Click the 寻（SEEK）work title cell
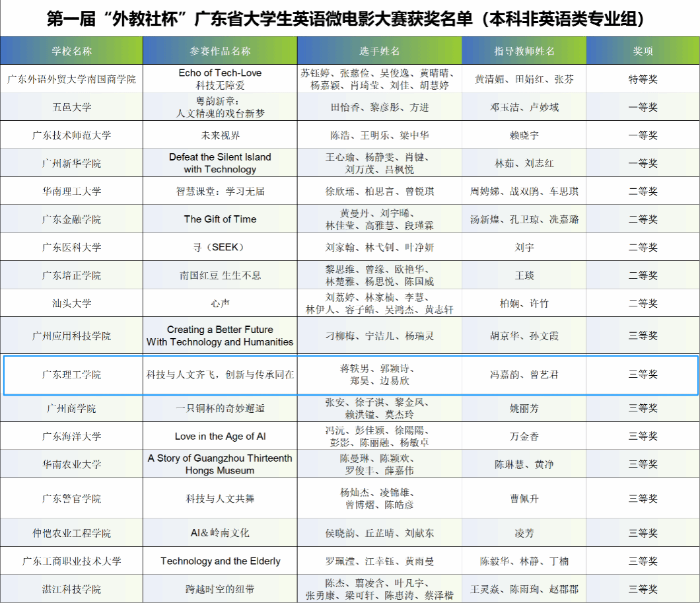Screen dimensions: 700x603 [220, 248]
